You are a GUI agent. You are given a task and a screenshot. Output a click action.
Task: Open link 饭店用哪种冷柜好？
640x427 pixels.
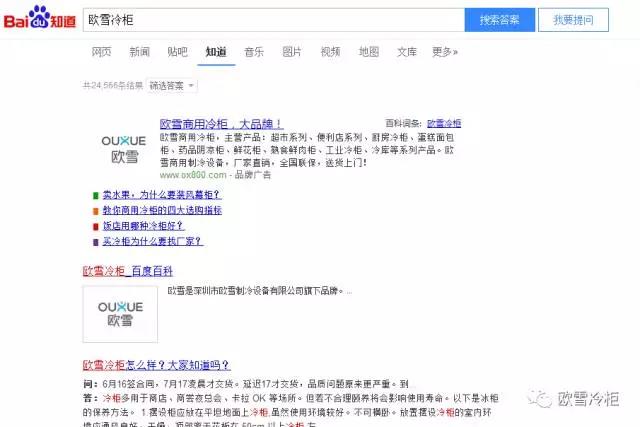point(143,226)
